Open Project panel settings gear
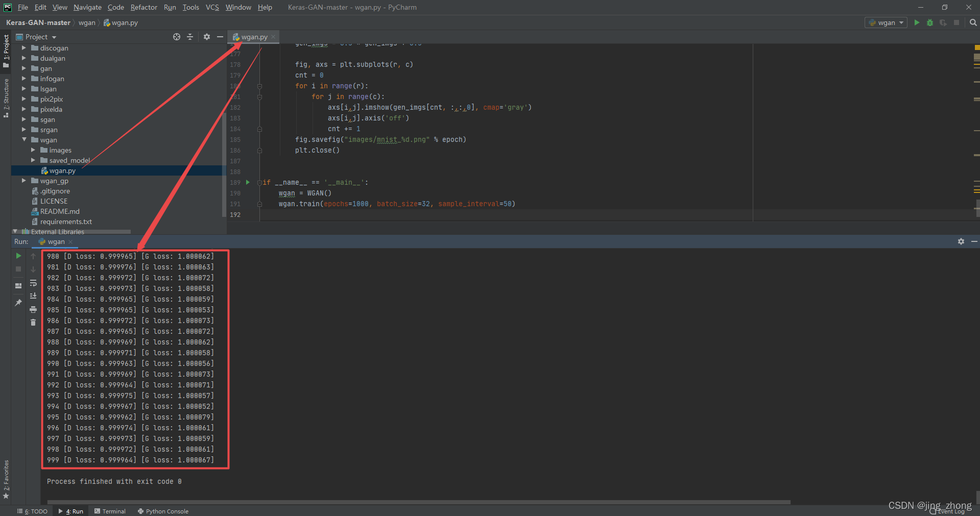 pyautogui.click(x=207, y=37)
